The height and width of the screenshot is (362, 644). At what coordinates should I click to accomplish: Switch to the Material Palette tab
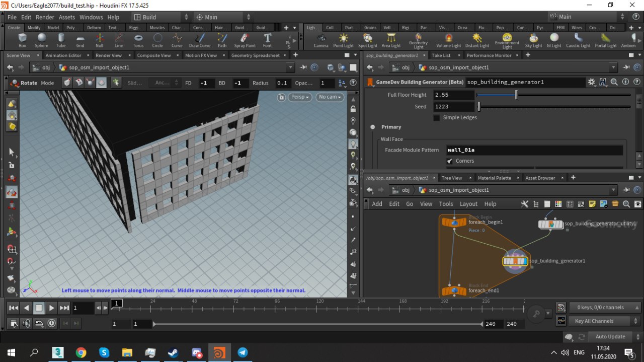click(x=494, y=178)
